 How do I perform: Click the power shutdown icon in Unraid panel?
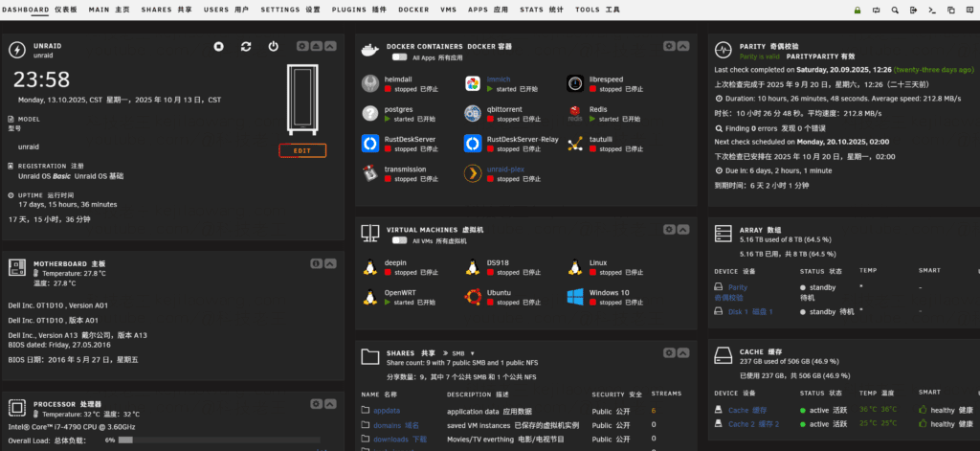[x=273, y=46]
